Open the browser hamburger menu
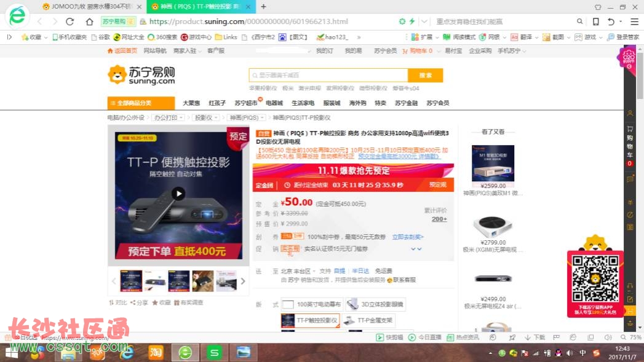644x362 pixels. [634, 22]
